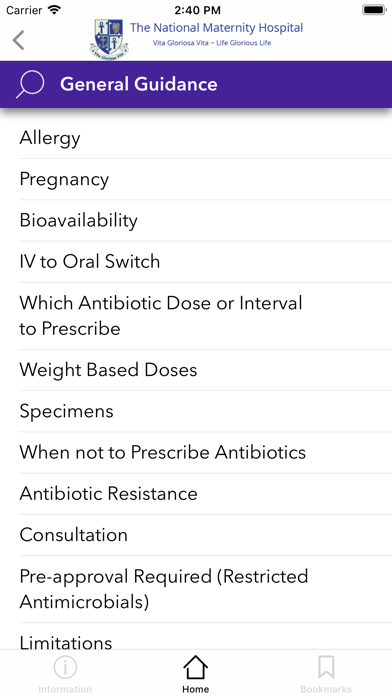Viewport: 392px width, 696px height.
Task: Tap The National Maternity Hospital title text
Action: tap(216, 28)
